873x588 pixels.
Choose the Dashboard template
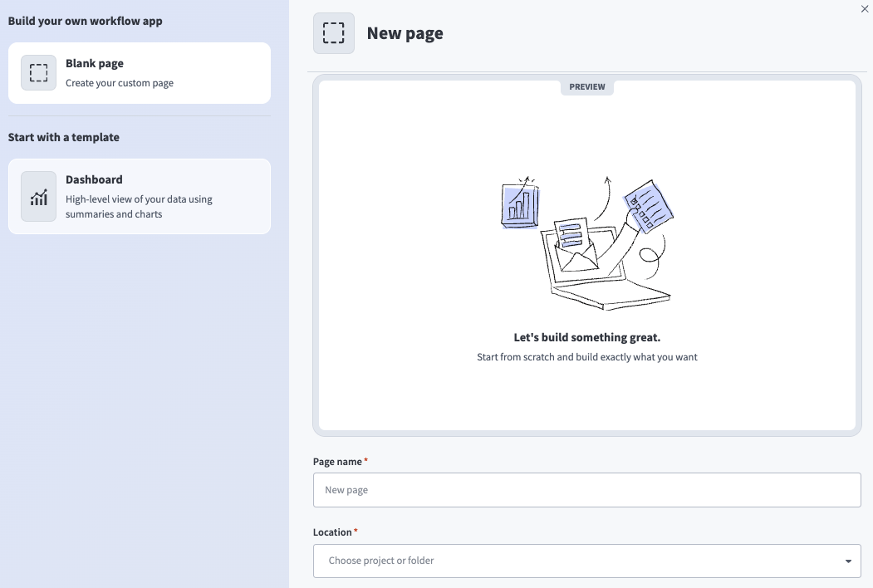click(x=140, y=196)
